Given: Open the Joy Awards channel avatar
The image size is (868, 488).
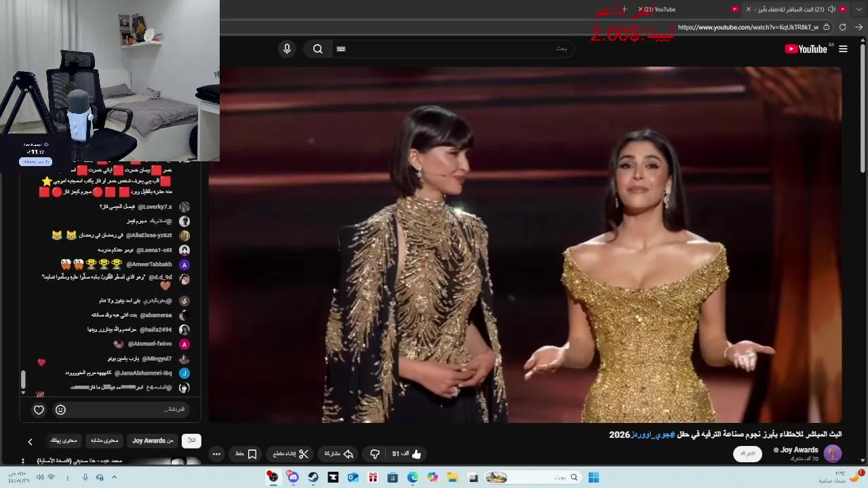Looking at the screenshot, I should (833, 453).
